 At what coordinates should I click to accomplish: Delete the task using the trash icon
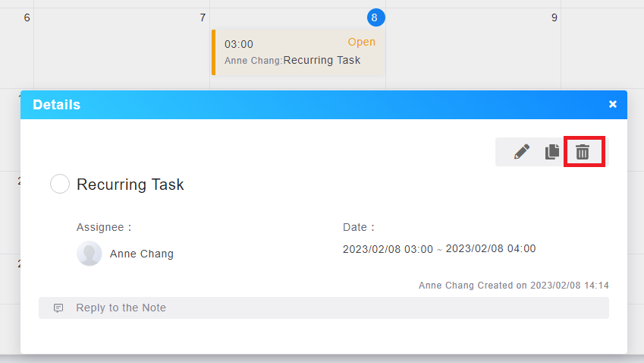[583, 152]
